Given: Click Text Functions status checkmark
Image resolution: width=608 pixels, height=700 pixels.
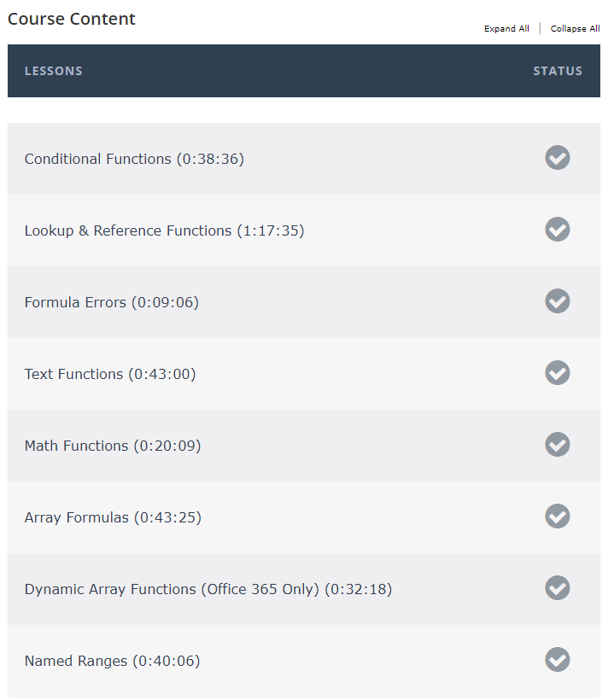Looking at the screenshot, I should pyautogui.click(x=557, y=373).
